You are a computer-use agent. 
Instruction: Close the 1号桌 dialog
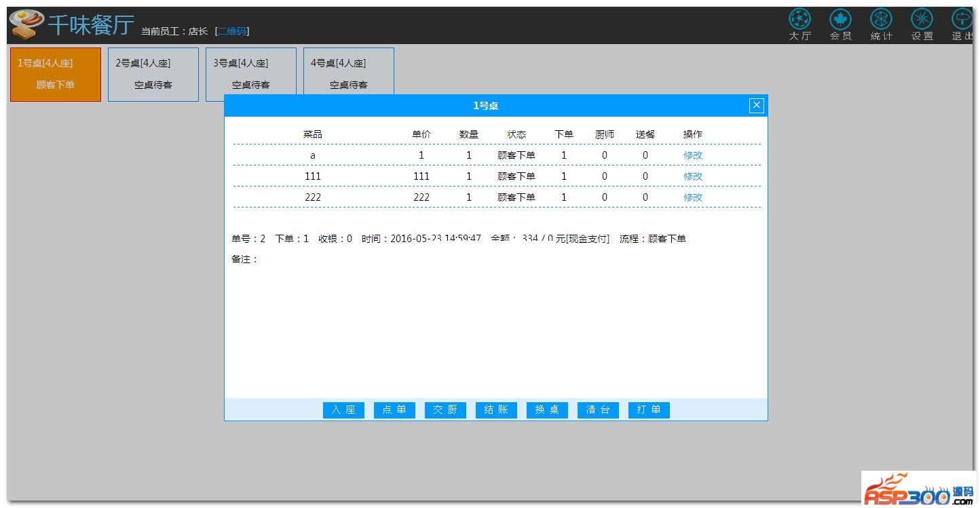757,105
